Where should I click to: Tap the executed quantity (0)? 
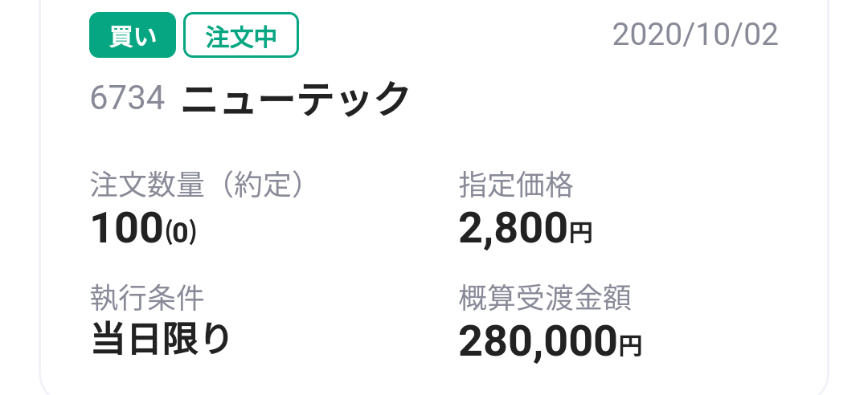(181, 233)
